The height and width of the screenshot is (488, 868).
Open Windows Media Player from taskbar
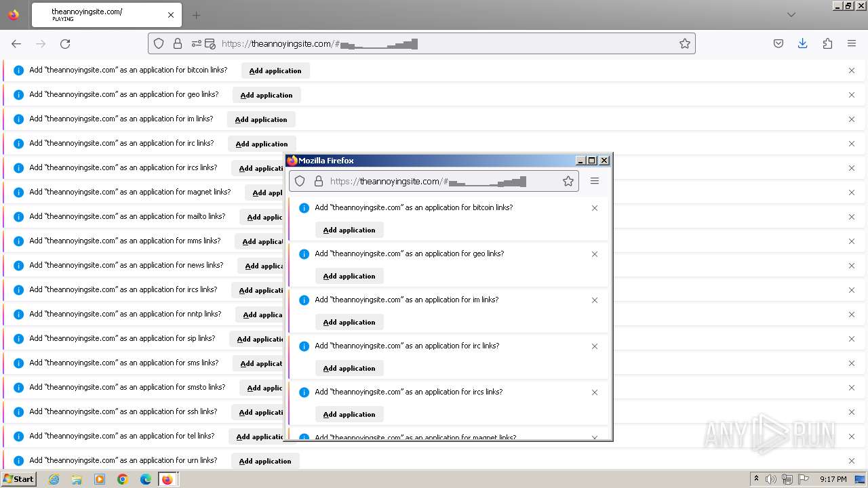click(100, 479)
